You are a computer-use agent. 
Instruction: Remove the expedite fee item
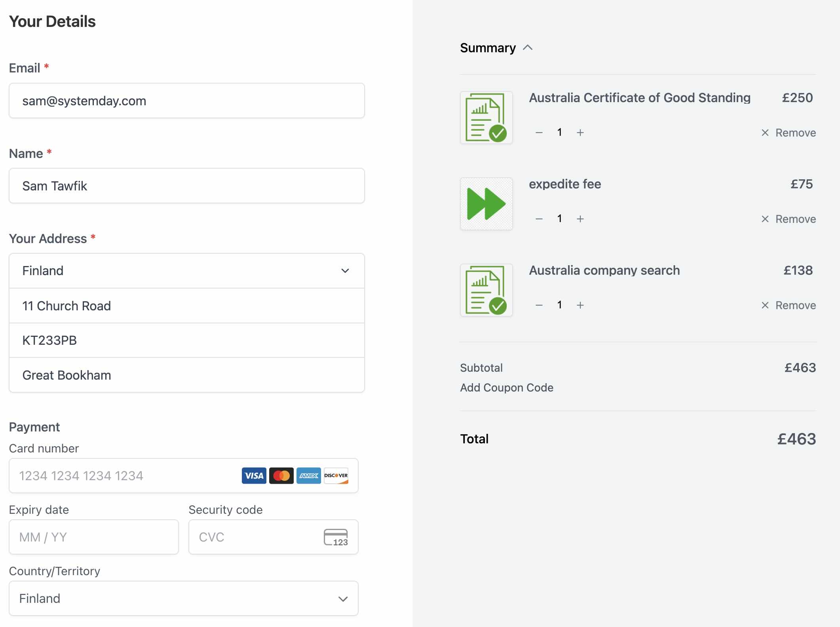(x=789, y=219)
